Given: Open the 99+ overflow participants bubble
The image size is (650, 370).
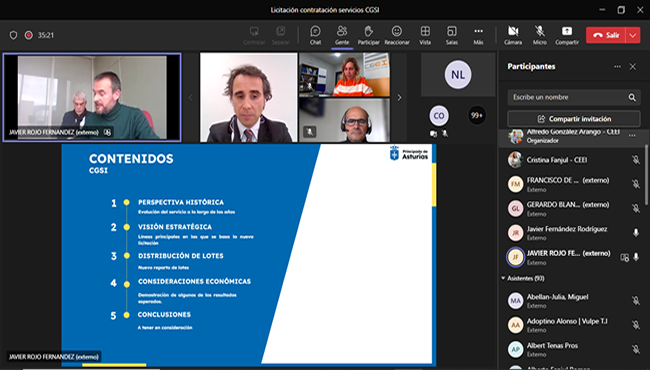Looking at the screenshot, I should pos(477,116).
